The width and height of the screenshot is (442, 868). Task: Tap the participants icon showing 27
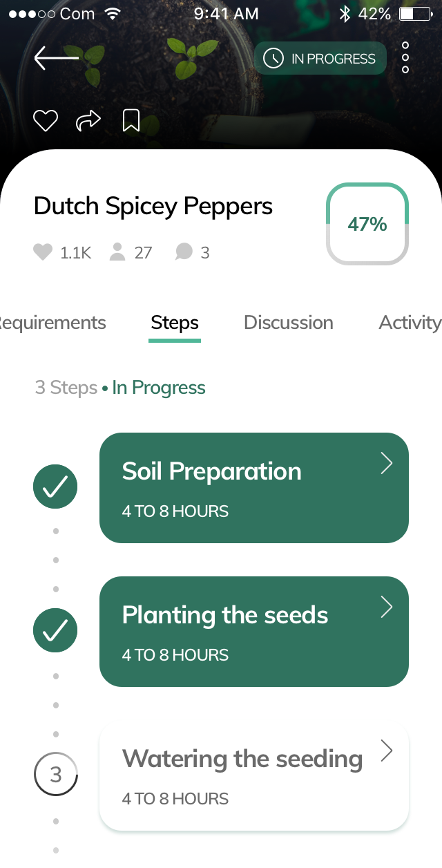coord(118,252)
